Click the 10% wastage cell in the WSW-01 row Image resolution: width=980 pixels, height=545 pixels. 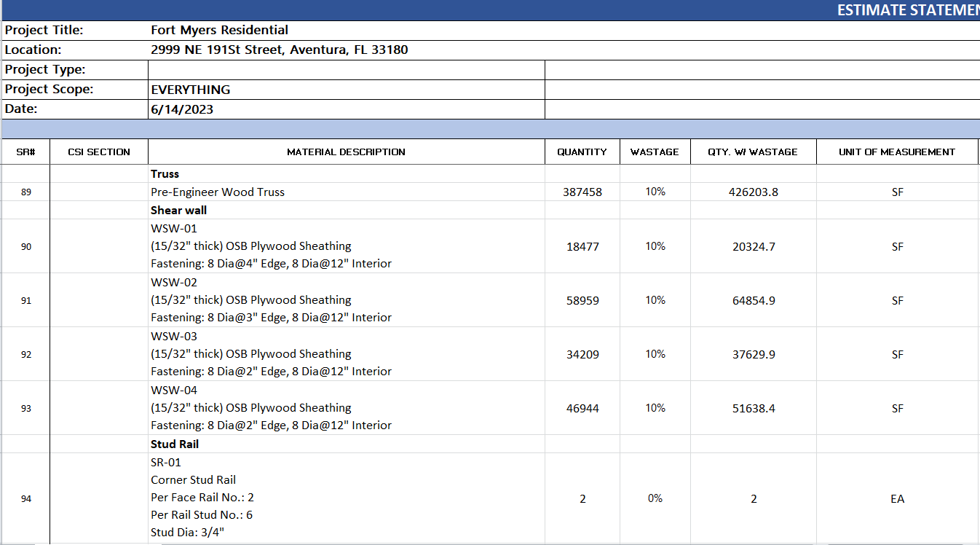pos(655,246)
